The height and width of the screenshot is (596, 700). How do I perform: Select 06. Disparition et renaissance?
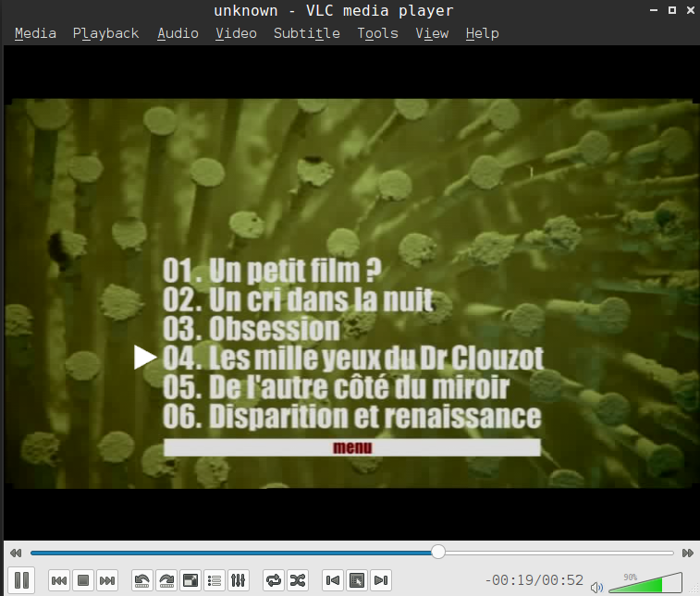coord(351,416)
